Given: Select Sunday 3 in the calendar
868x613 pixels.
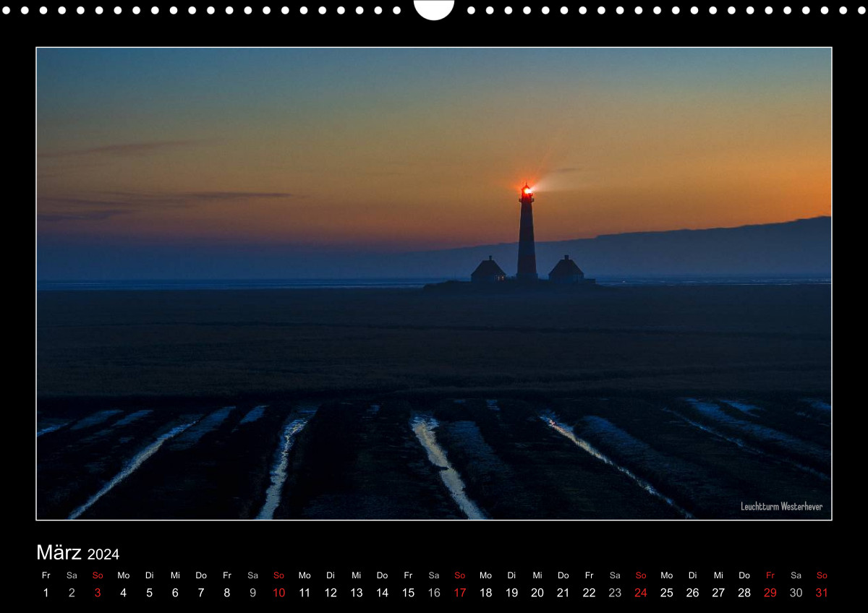Looking at the screenshot, I should 98,593.
